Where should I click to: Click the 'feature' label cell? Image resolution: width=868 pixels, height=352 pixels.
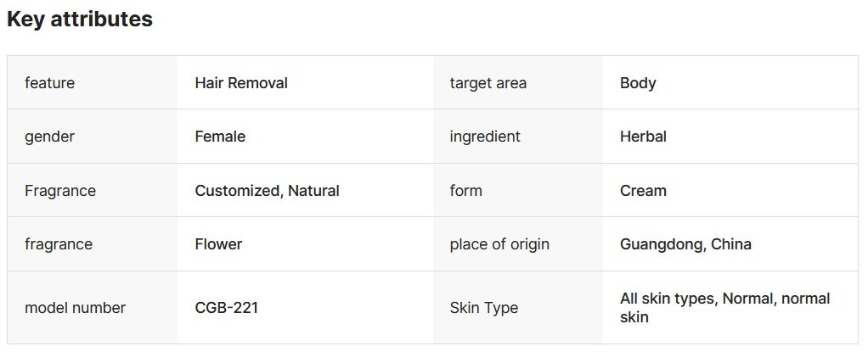[x=49, y=83]
